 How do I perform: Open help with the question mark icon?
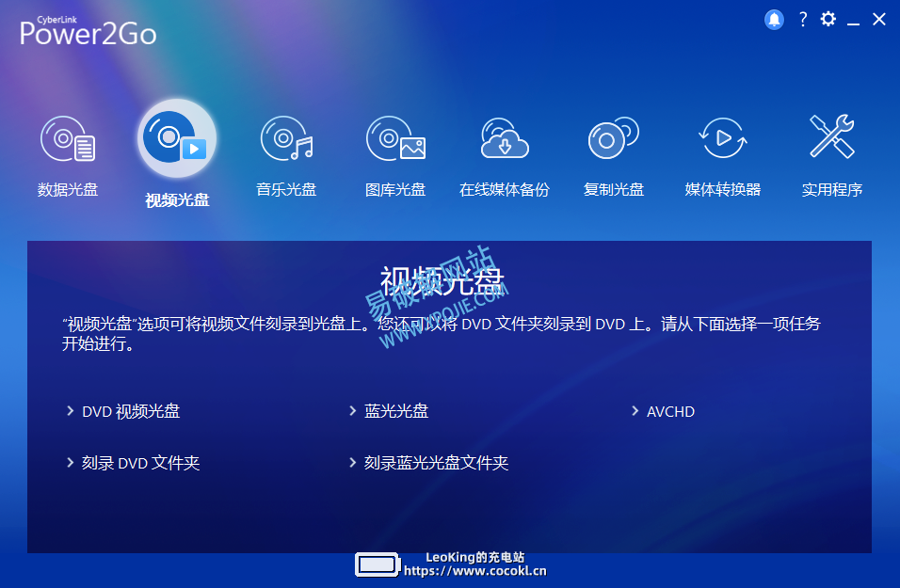point(803,20)
